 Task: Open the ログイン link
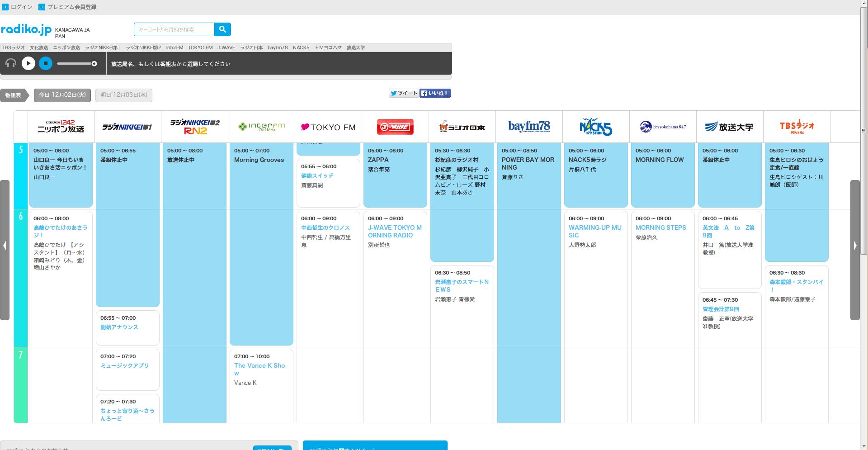21,7
